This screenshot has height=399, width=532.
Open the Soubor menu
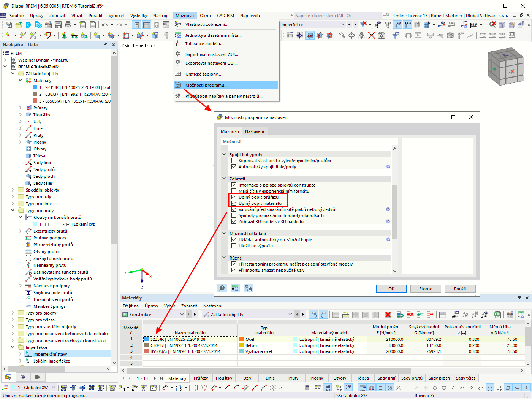click(x=17, y=16)
